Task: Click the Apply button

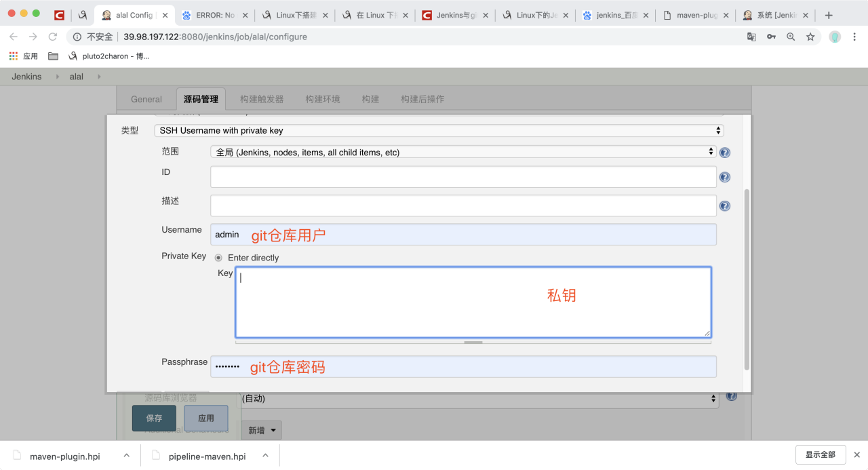Action: pyautogui.click(x=206, y=418)
